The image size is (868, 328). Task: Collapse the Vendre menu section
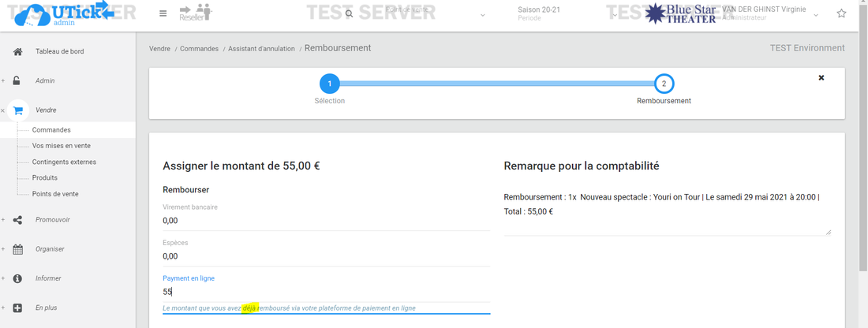3,110
